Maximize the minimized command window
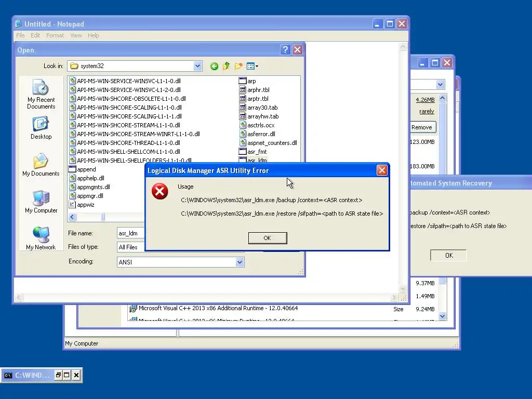532x399 pixels. pyautogui.click(x=67, y=375)
